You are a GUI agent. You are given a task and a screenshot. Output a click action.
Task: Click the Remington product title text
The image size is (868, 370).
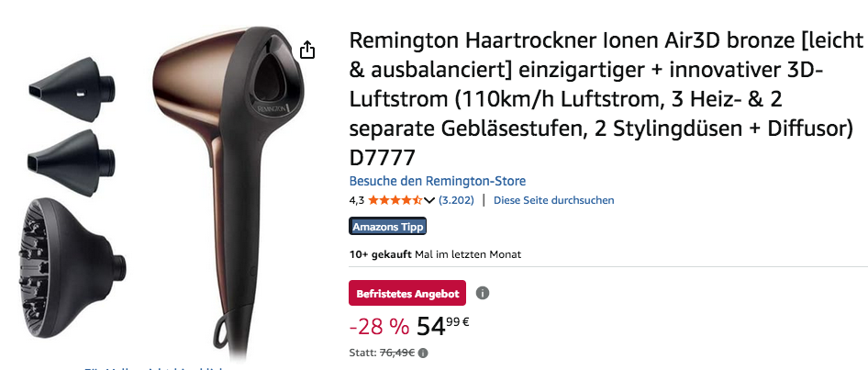coord(606,100)
